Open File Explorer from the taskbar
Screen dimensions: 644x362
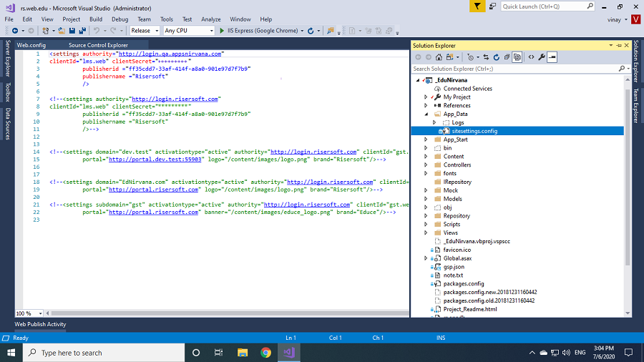point(243,353)
